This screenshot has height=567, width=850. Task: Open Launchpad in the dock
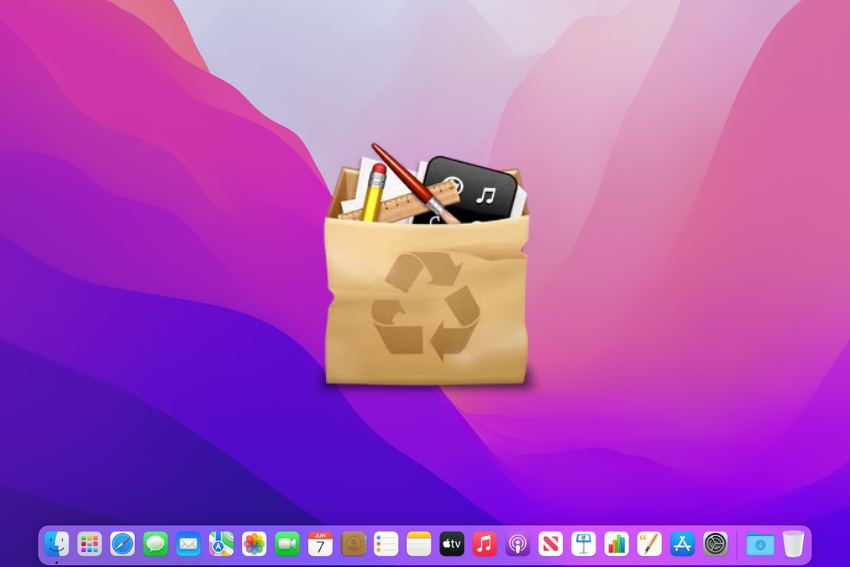[x=89, y=544]
